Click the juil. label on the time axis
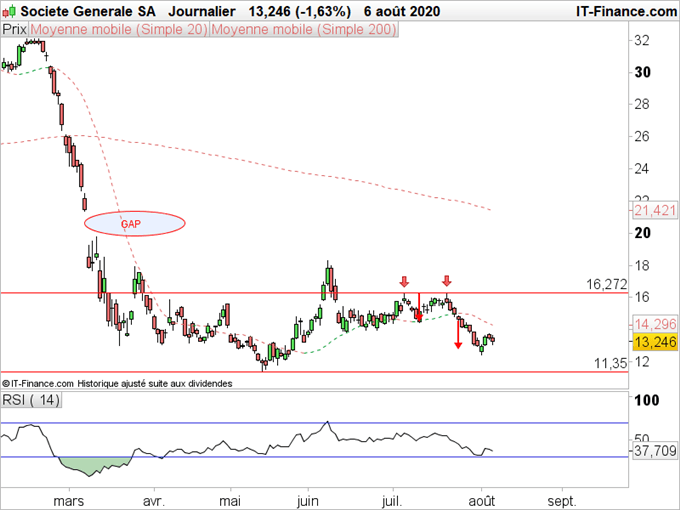Viewport: 680px width, 510px height. (392, 501)
